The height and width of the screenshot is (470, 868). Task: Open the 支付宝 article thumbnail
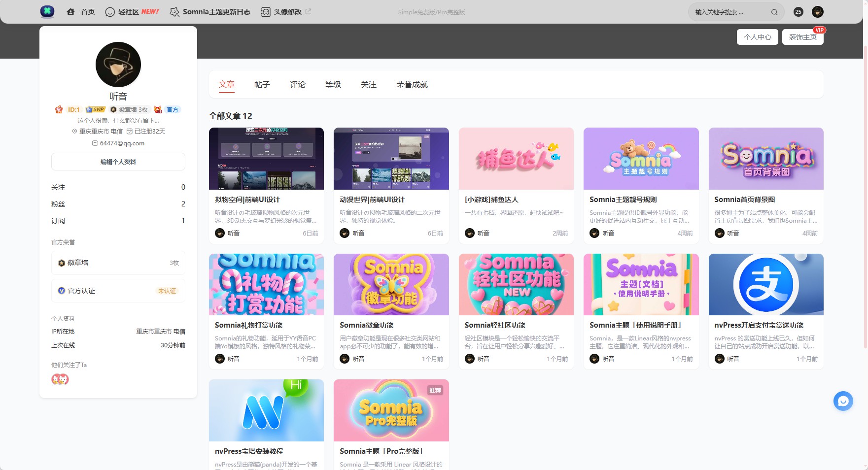click(x=766, y=284)
